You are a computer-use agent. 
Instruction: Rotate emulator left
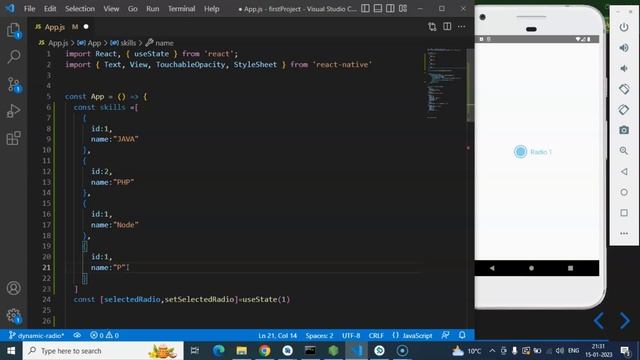click(x=624, y=89)
